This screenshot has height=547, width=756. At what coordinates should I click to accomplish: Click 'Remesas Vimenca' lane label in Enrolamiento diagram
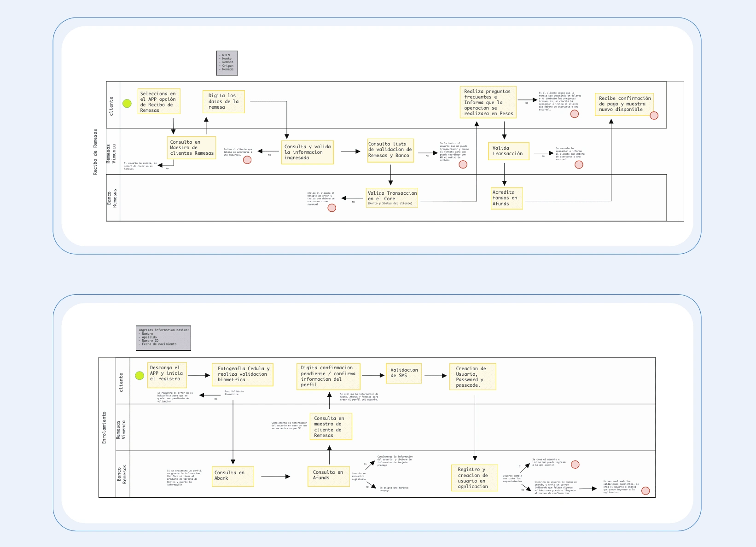pyautogui.click(x=121, y=430)
